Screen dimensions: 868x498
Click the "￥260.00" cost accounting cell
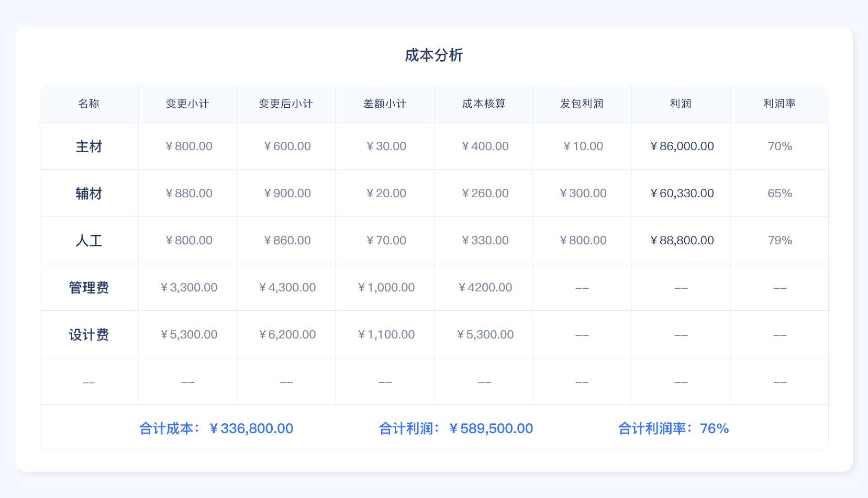484,194
